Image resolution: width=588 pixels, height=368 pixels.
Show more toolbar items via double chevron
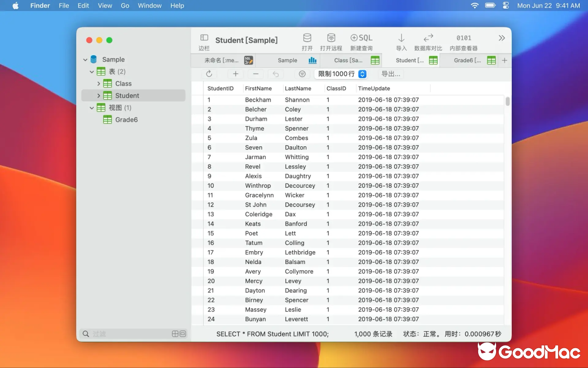(x=502, y=38)
